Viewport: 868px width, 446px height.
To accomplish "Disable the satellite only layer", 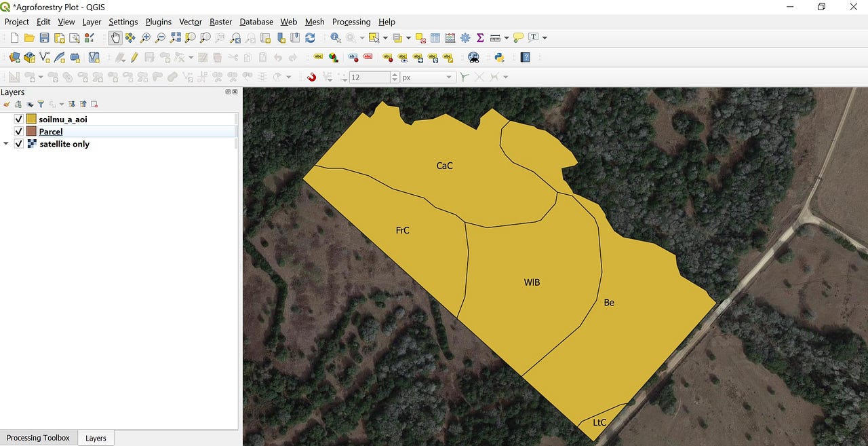I will (x=18, y=143).
